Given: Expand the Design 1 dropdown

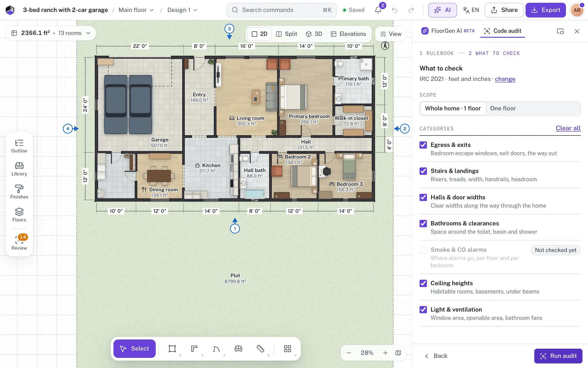Looking at the screenshot, I should [x=182, y=10].
